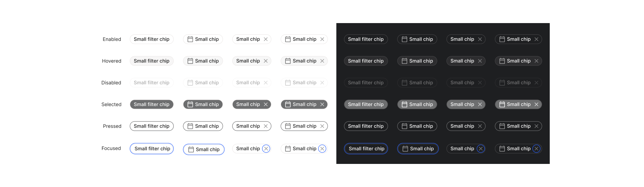
Task: Click calendar icon in dark Enabled chip lacking X
Action: tap(405, 39)
